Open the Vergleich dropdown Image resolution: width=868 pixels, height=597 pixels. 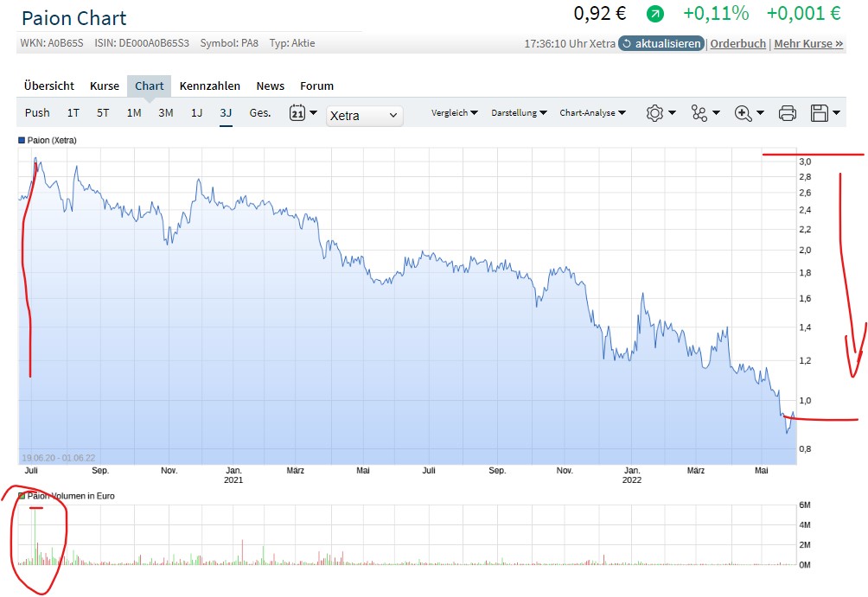coord(455,113)
